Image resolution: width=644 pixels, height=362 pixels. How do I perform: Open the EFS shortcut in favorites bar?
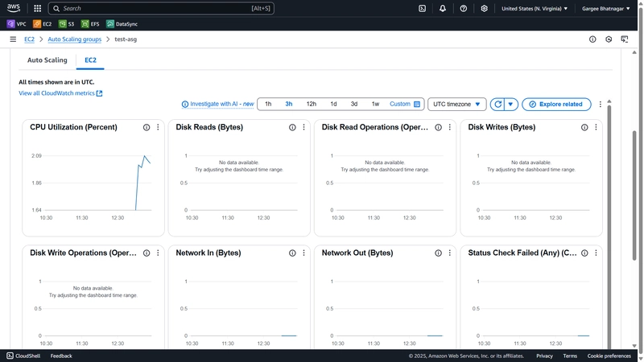click(x=90, y=24)
